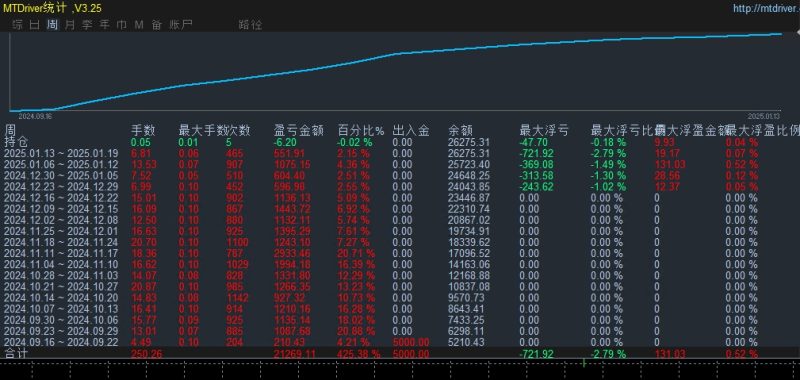Click the 5000.00 deposit in 2024.09.16 row
The height and width of the screenshot is (380, 800).
411,342
